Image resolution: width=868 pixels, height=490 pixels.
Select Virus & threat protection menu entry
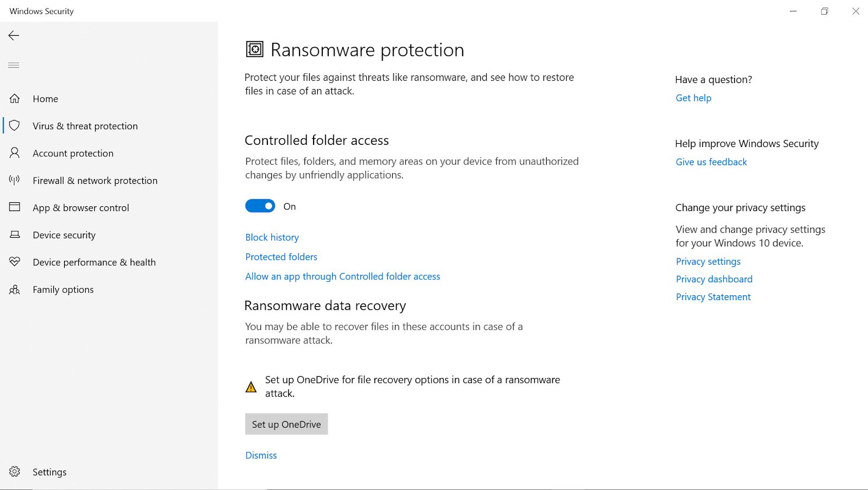tap(85, 125)
